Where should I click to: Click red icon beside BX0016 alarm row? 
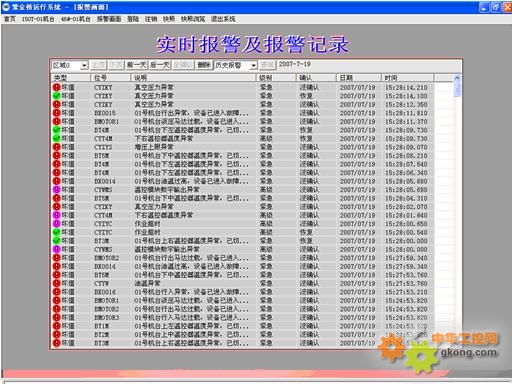coord(56,292)
